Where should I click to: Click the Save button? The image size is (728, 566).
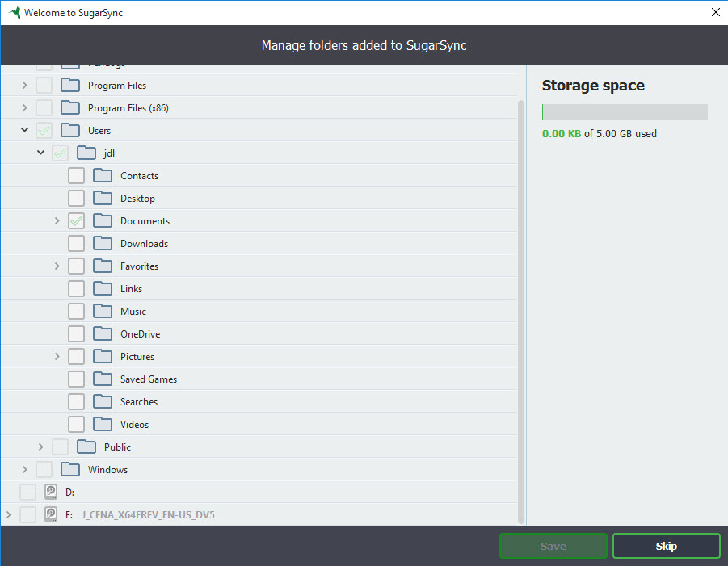[553, 546]
